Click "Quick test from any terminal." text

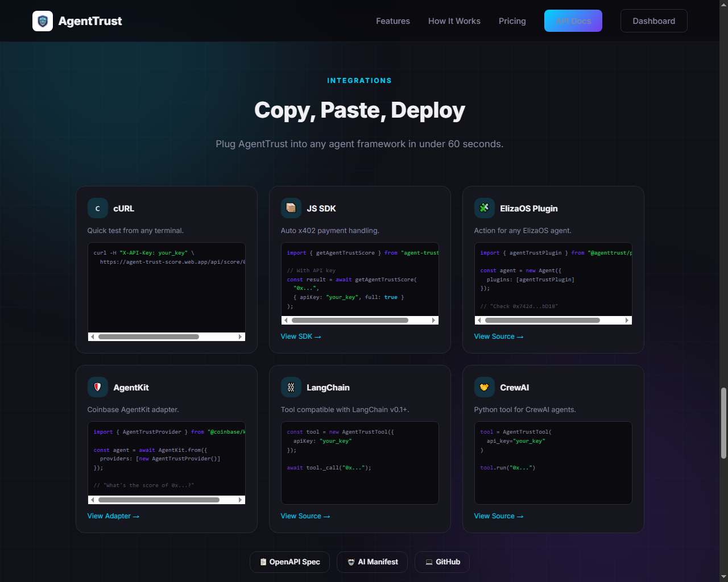pyautogui.click(x=135, y=231)
